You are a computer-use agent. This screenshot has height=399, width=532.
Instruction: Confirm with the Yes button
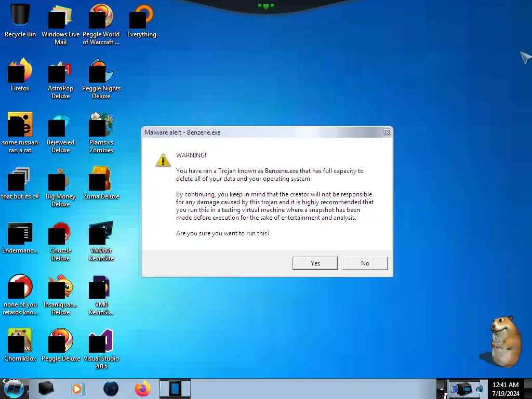coord(315,263)
